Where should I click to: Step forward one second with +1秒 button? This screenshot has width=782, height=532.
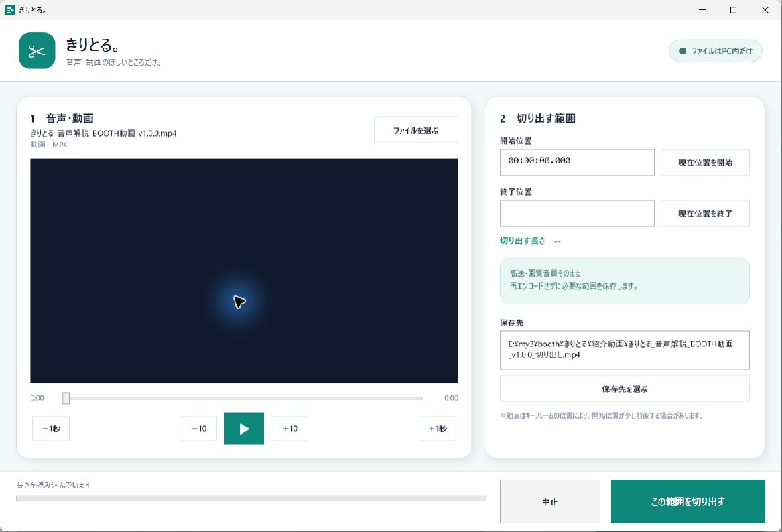(438, 429)
